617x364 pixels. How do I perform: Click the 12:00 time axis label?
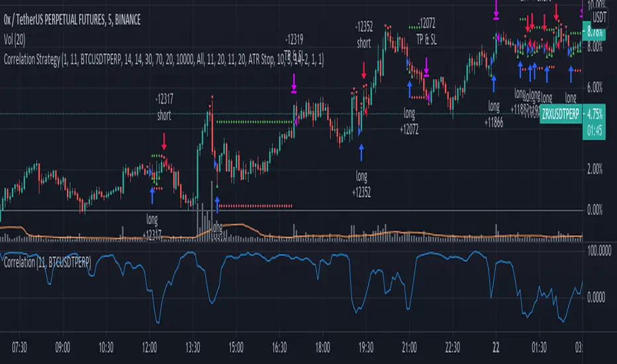click(x=149, y=348)
